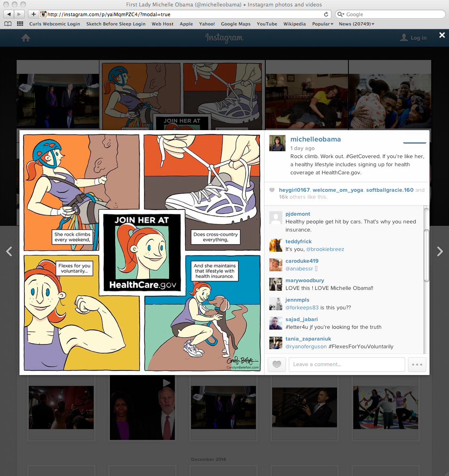This screenshot has height=476, width=449.
Task: Click the URL address bar
Action: [x=185, y=14]
